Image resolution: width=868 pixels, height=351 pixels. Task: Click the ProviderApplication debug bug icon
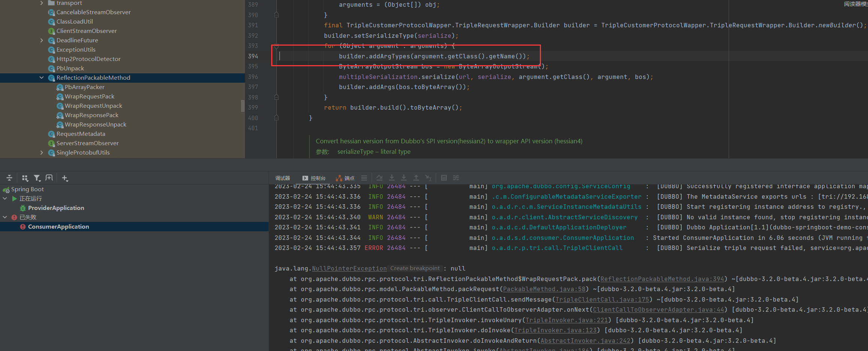pos(23,208)
